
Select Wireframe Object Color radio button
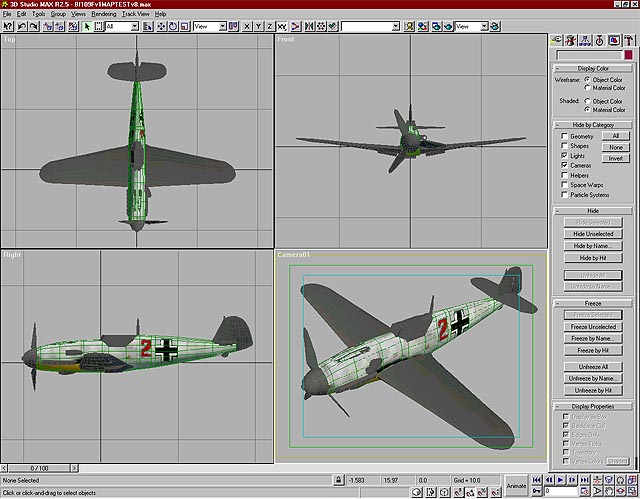pyautogui.click(x=587, y=79)
